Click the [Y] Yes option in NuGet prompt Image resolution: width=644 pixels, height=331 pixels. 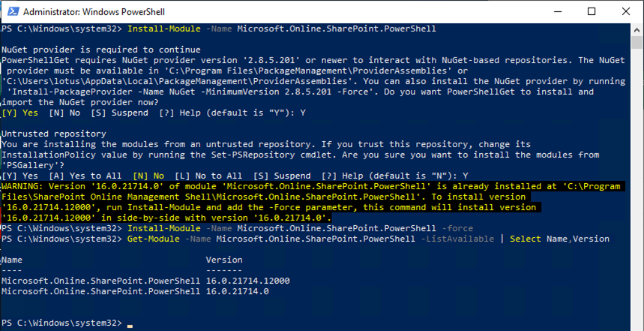click(19, 113)
